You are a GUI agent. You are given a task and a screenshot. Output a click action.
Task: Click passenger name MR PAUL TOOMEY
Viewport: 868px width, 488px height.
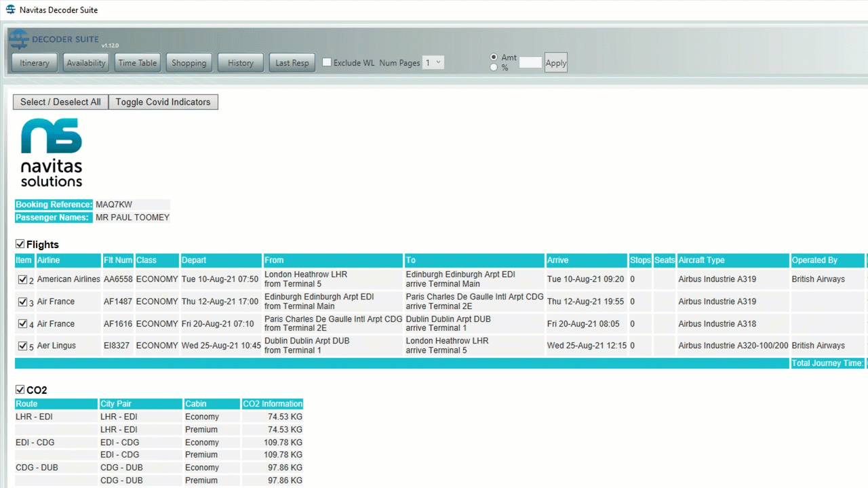(132, 218)
